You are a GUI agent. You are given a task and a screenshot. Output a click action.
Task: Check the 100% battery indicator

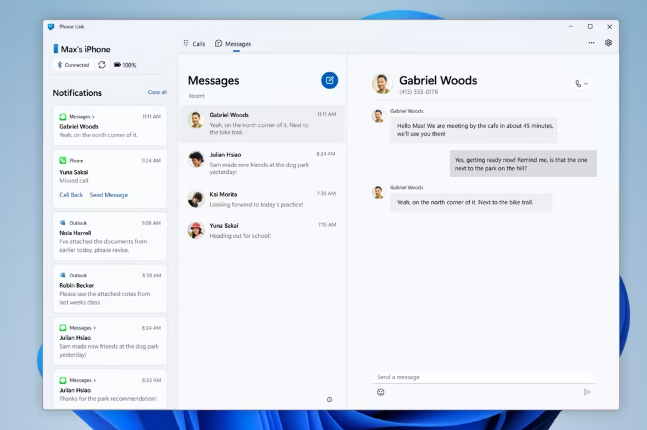(x=125, y=65)
